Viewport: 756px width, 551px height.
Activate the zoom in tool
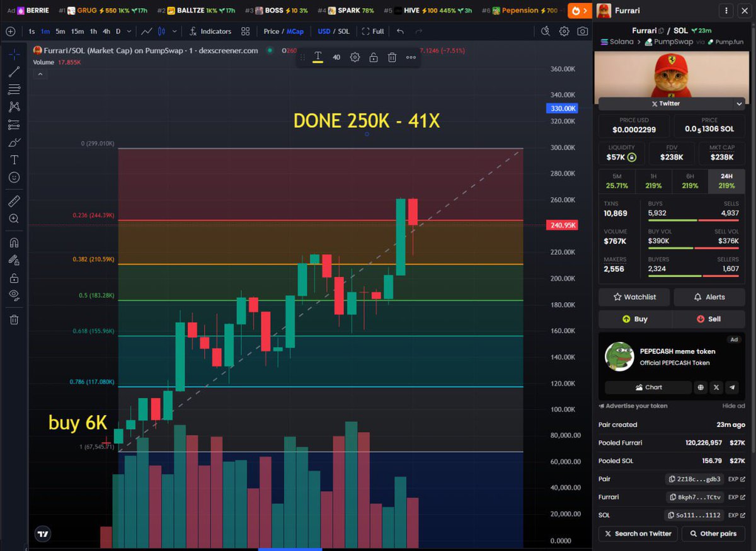coord(14,219)
